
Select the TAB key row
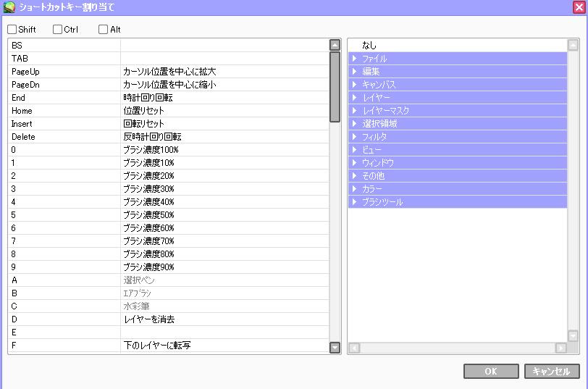click(x=169, y=59)
